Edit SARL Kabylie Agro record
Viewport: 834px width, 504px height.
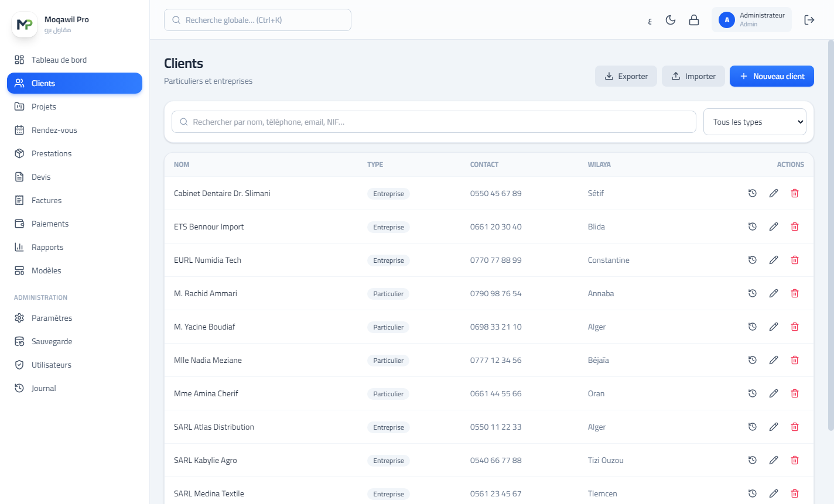[x=774, y=460]
